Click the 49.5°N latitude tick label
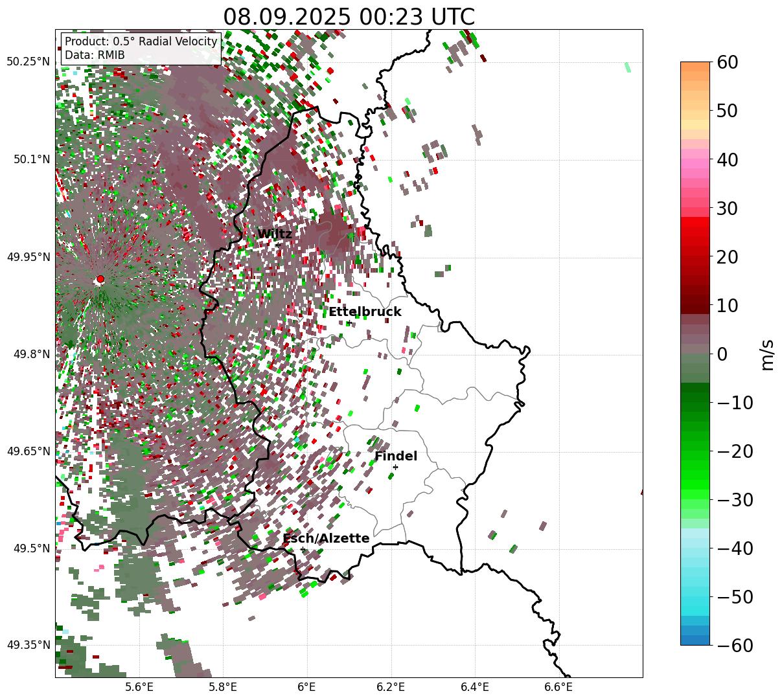Screen dimensions: 782x700 pyautogui.click(x=31, y=548)
